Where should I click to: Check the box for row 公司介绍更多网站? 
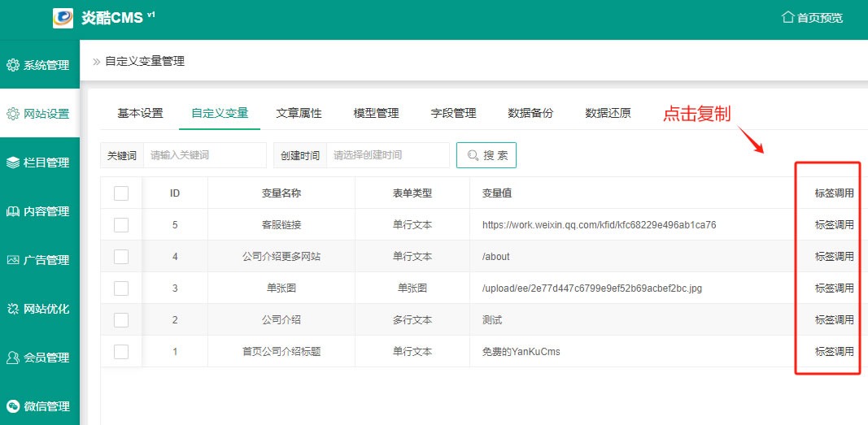121,257
